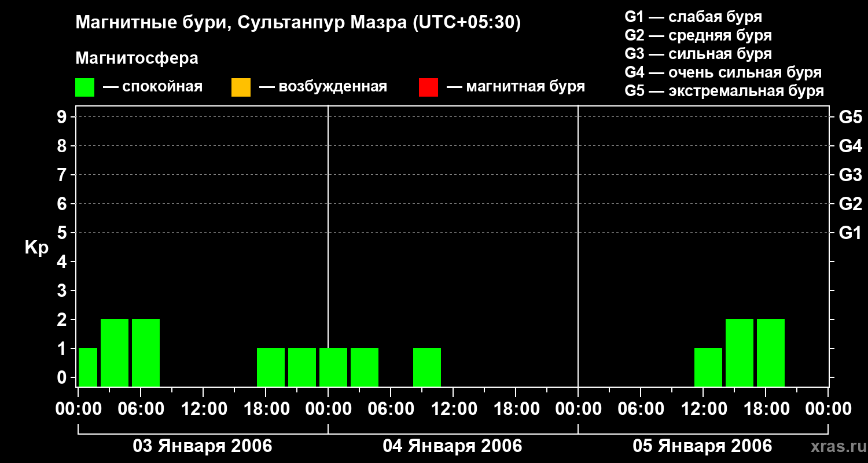This screenshot has height=463, width=868.
Task: Click the Kp 1 bar at 12:00 on 05 January
Action: click(x=708, y=367)
